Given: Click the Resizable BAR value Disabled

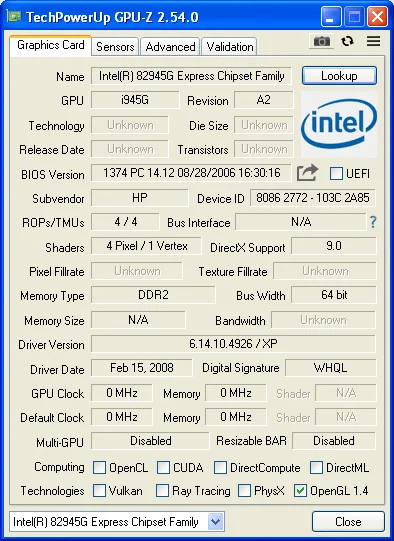Looking at the screenshot, I should click(334, 441).
